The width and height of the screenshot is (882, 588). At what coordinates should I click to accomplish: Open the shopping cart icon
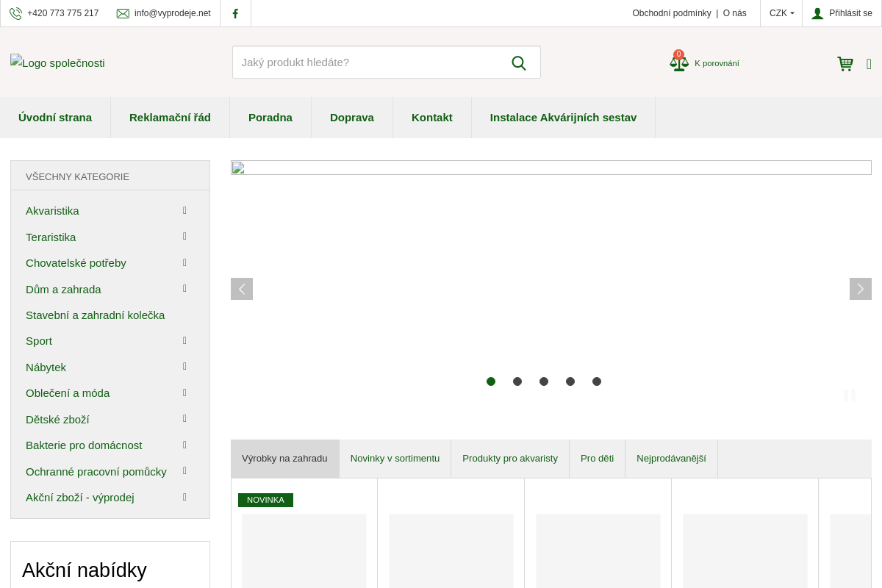(x=845, y=64)
